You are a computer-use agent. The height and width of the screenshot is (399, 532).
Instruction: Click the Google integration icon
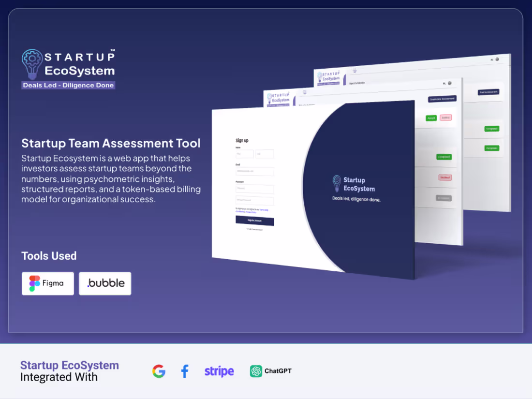(x=159, y=371)
